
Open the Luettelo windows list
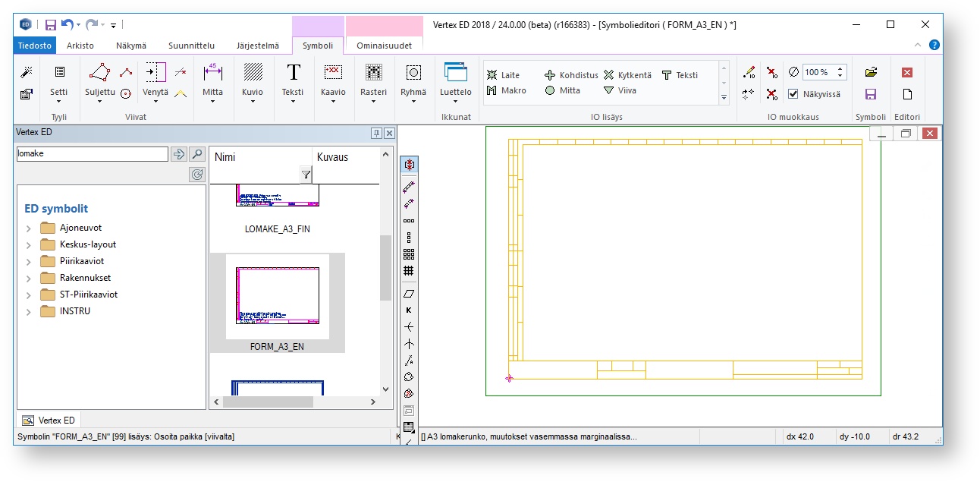[456, 79]
